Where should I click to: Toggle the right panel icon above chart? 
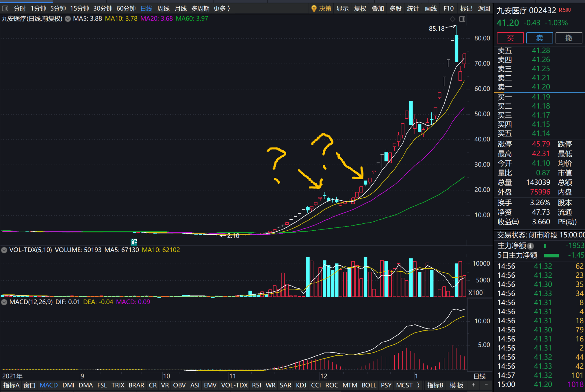[x=462, y=19]
